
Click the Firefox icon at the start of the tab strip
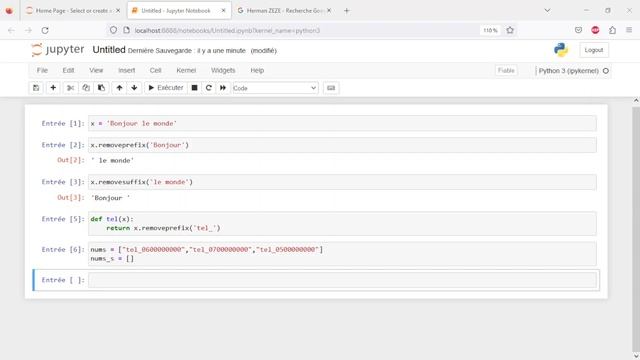click(9, 11)
